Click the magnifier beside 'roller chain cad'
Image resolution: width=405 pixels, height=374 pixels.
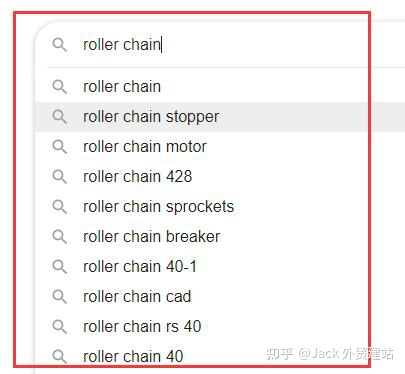point(60,297)
